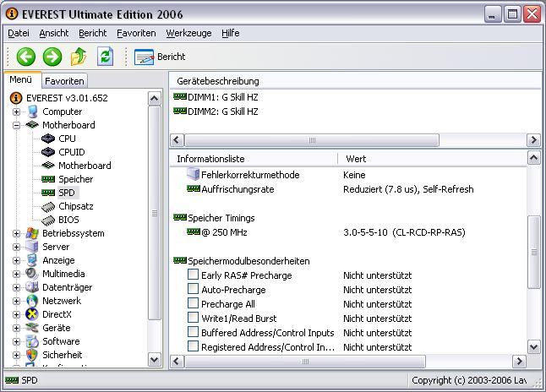Open the Motherboard subpage under Motherboard
Image resolution: width=546 pixels, height=392 pixels.
click(85, 166)
